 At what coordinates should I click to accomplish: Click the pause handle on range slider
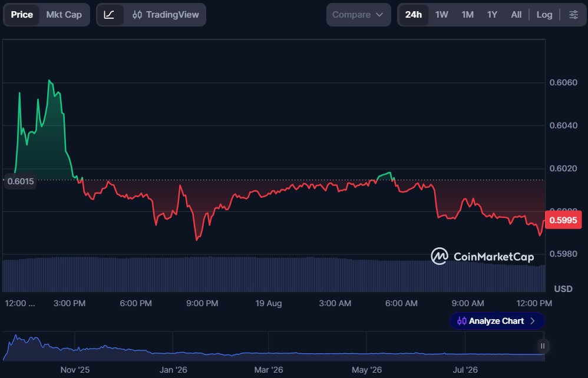pos(542,346)
